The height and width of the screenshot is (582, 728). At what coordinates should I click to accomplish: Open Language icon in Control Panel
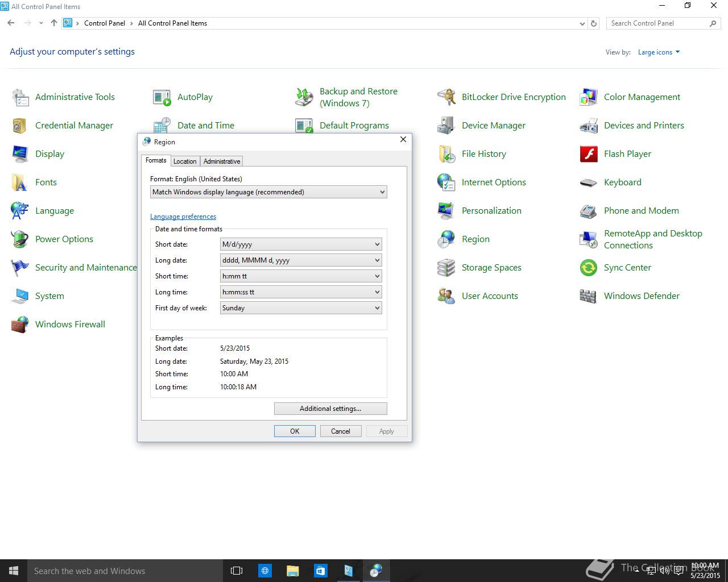(20, 211)
